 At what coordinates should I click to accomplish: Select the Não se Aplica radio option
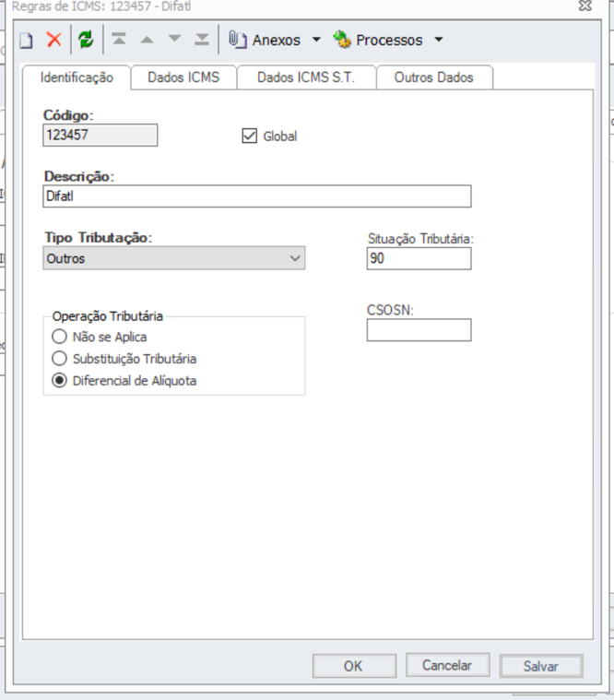[x=59, y=337]
